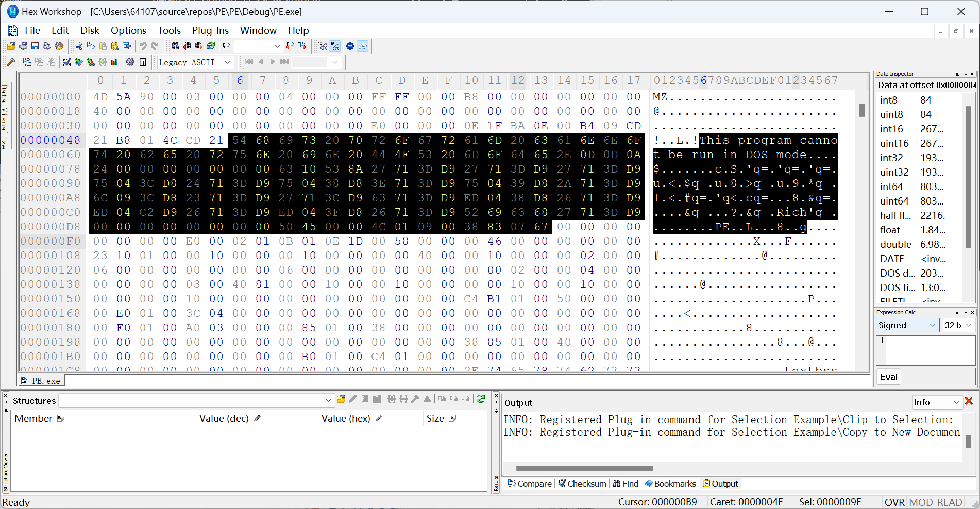The width and height of the screenshot is (980, 509).
Task: Click the Goto offset icon
Action: click(x=227, y=46)
